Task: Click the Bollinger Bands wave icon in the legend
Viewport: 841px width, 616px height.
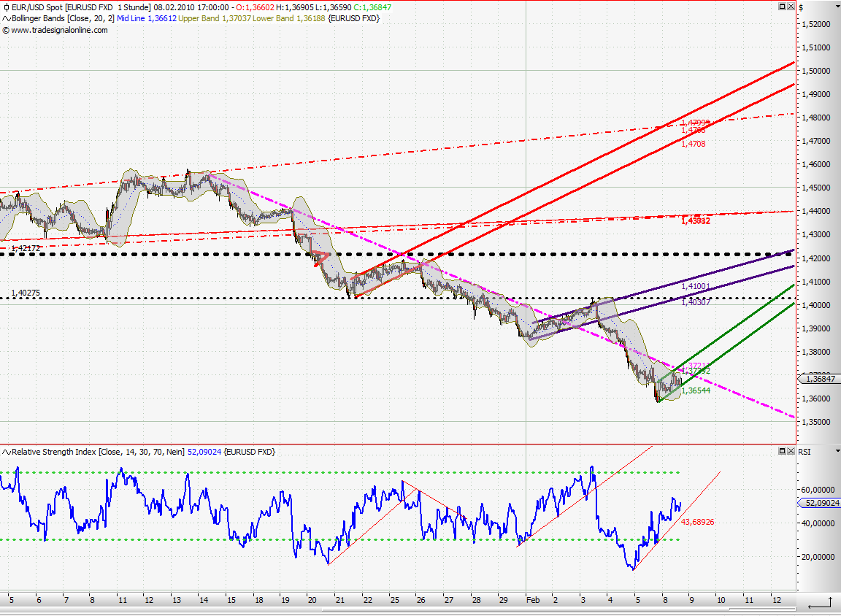Action: 6,18
